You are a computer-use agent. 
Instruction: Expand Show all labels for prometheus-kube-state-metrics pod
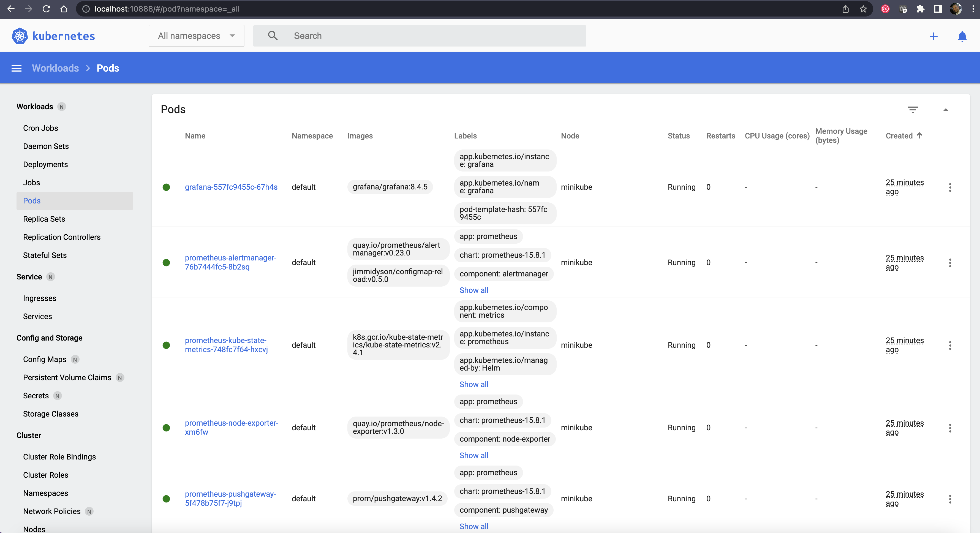[473, 384]
